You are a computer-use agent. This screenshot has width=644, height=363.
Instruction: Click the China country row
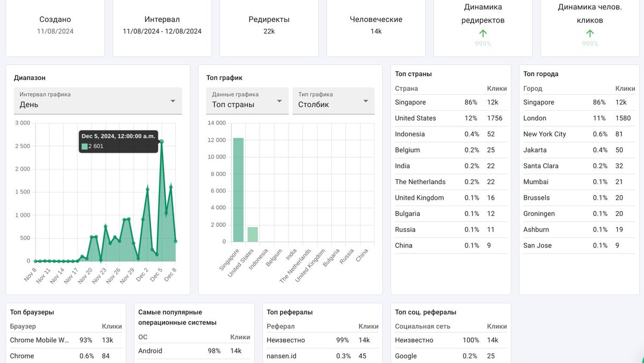point(451,245)
